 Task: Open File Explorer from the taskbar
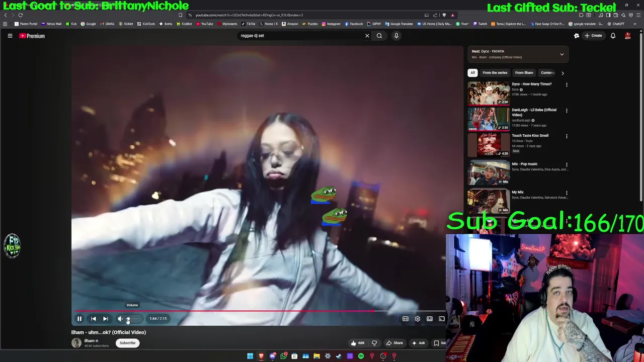(316, 356)
